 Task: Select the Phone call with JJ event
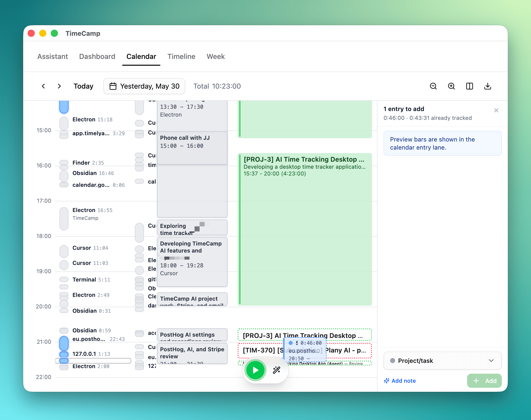pyautogui.click(x=192, y=148)
